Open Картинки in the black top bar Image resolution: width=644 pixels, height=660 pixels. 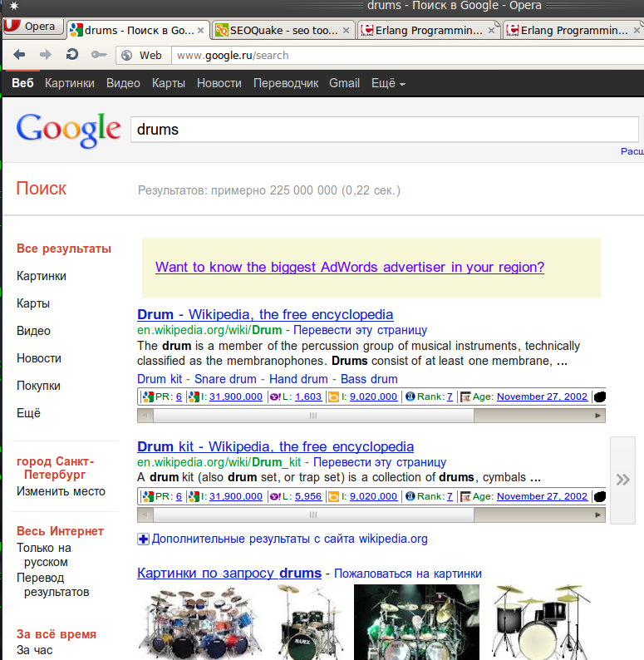click(70, 83)
